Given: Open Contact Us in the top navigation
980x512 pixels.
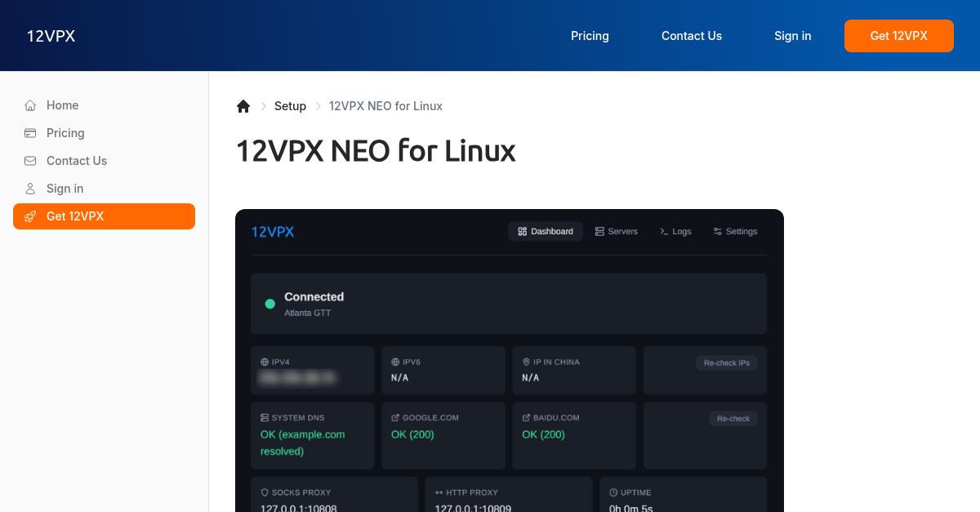Looking at the screenshot, I should (692, 36).
